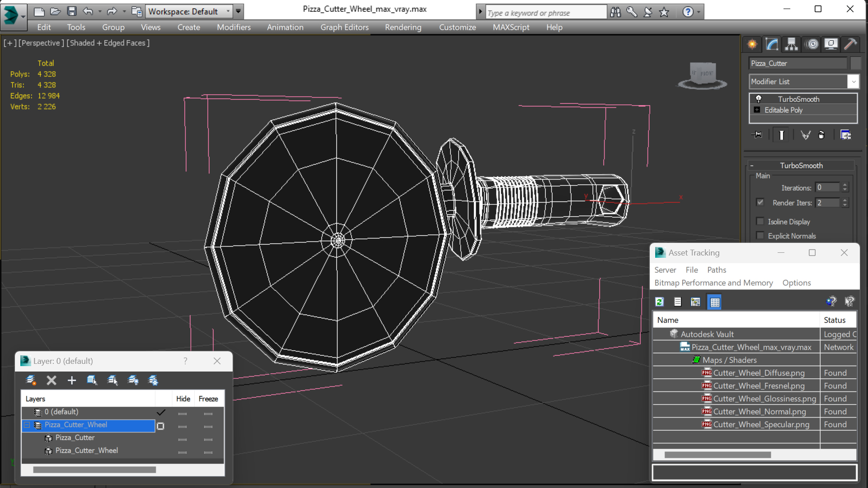Click the Undo arrow icon
868x488 pixels.
pos(88,11)
